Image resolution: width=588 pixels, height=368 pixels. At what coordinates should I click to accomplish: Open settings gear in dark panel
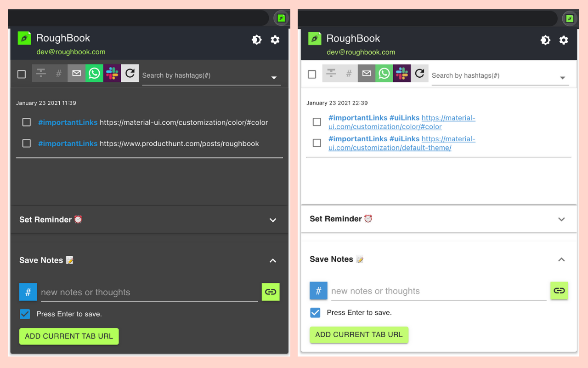click(275, 40)
